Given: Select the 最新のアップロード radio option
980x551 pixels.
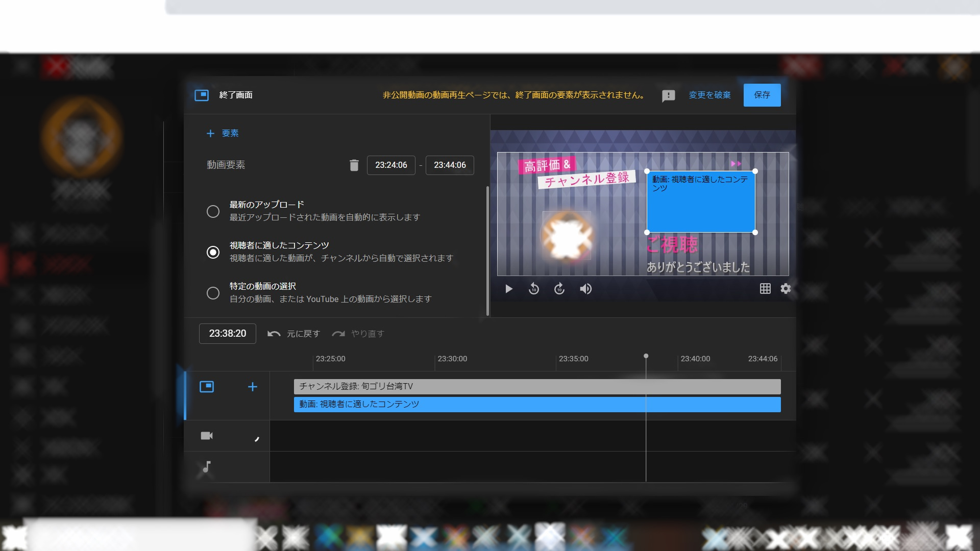Looking at the screenshot, I should pyautogui.click(x=213, y=211).
